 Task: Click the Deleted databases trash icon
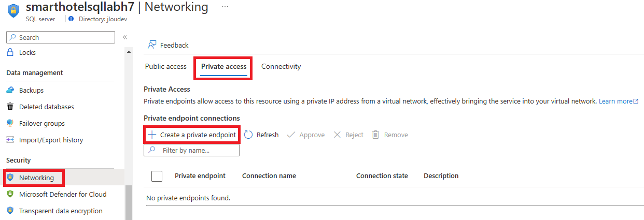point(10,107)
